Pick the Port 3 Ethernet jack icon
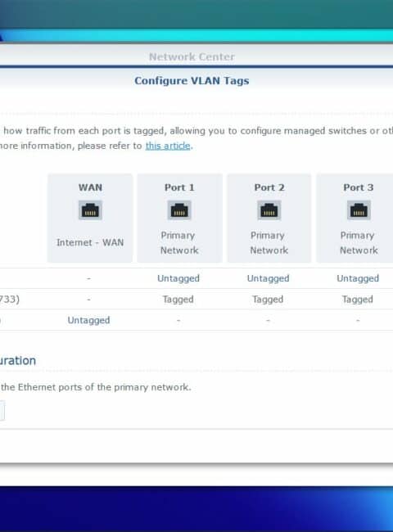The height and width of the screenshot is (532, 393). 359,210
